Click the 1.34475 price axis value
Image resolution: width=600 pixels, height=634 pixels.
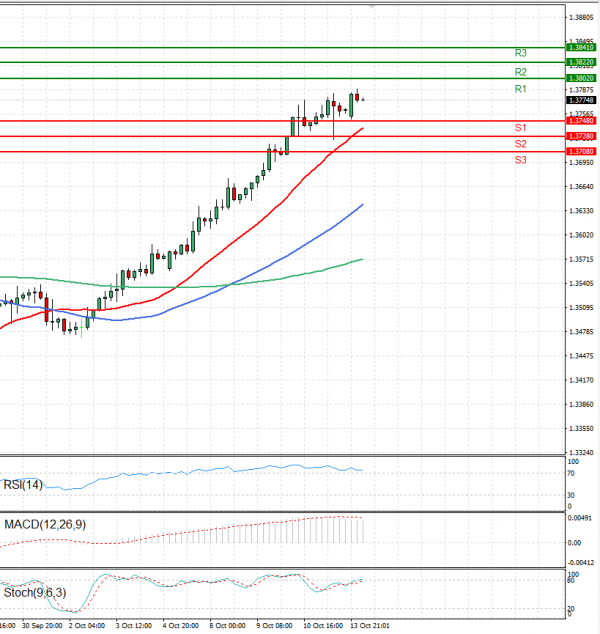pyautogui.click(x=581, y=356)
